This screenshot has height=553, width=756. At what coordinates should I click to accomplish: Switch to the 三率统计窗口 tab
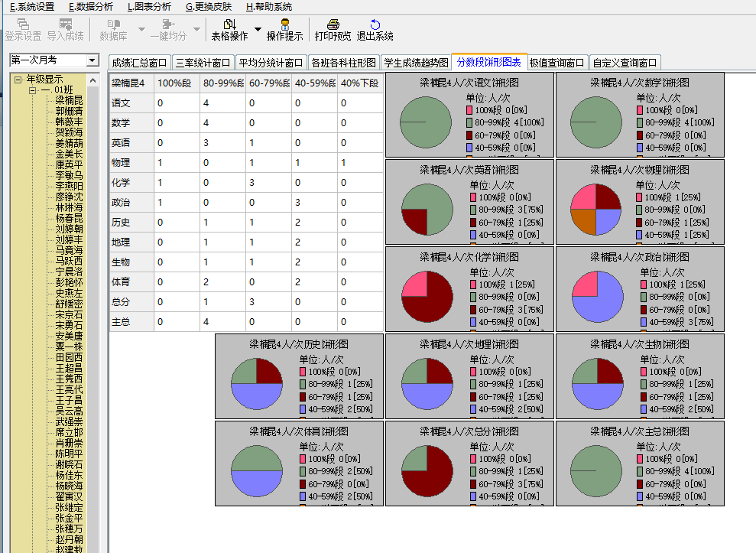pos(202,63)
